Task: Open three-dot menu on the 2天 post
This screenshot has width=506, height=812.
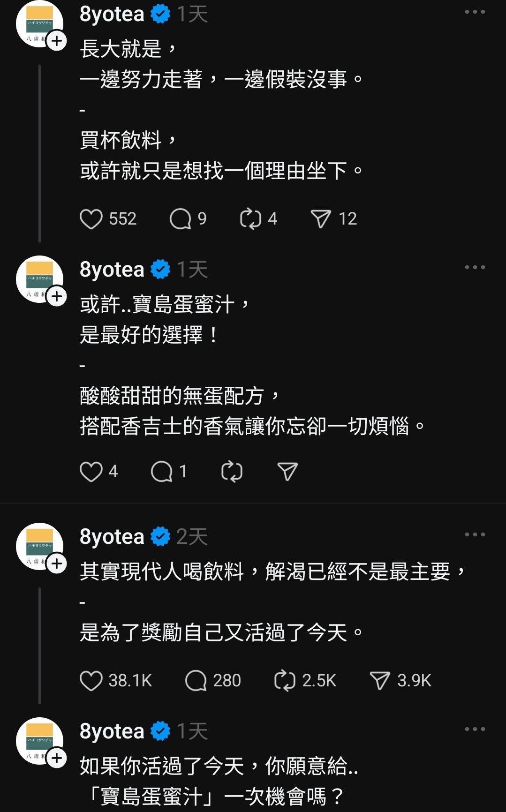Action: pos(475,534)
